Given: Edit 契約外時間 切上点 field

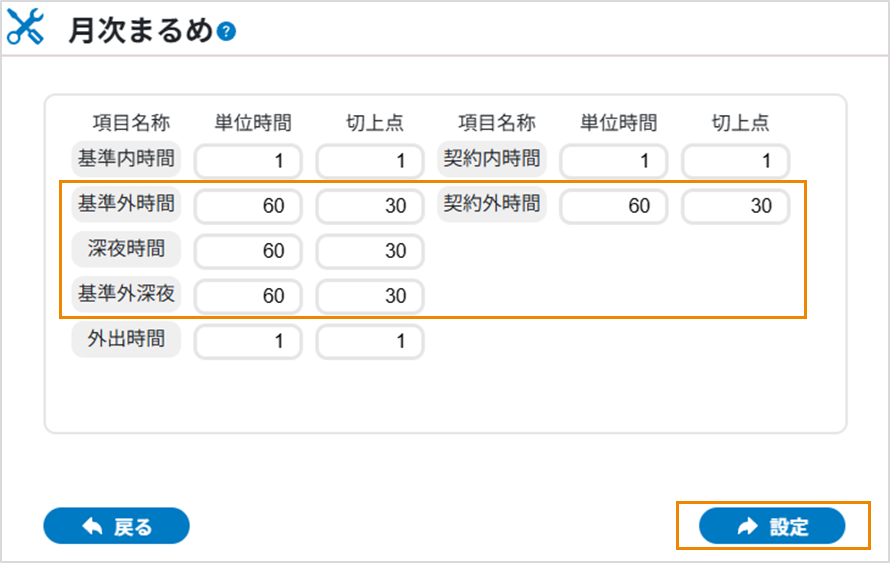Looking at the screenshot, I should click(736, 205).
